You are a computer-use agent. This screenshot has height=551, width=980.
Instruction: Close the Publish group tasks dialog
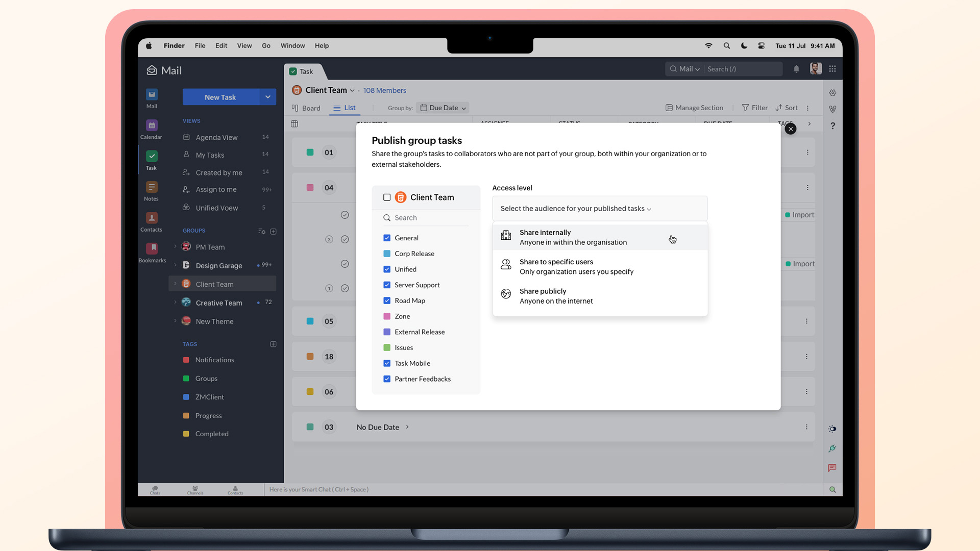pos(791,129)
